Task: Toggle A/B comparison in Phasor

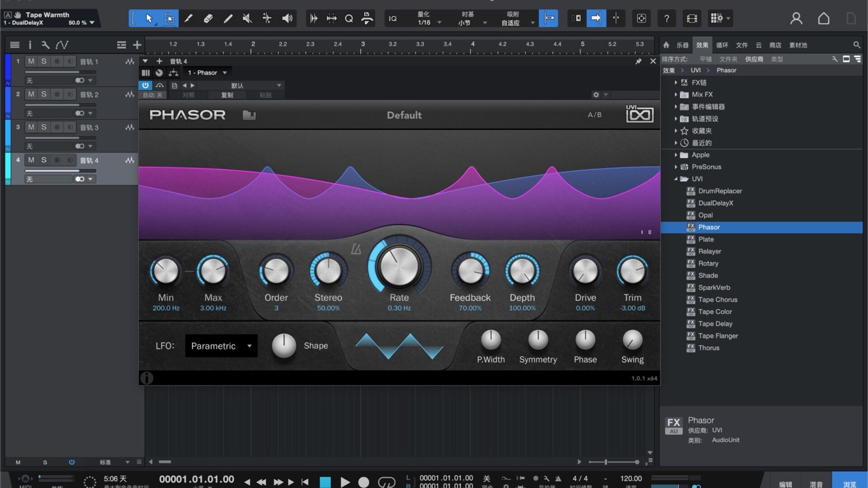Action: click(594, 115)
